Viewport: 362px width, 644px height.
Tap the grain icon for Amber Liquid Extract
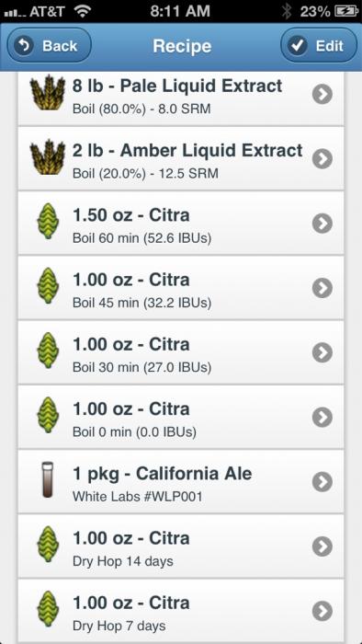point(48,157)
